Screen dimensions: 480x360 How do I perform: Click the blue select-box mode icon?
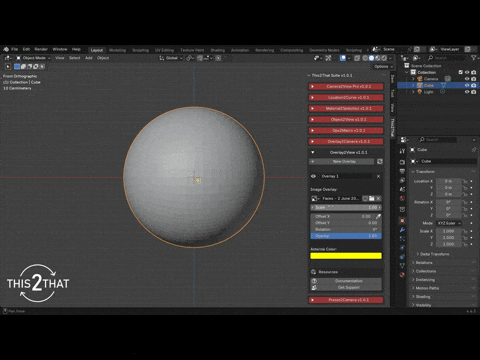(x=17, y=66)
